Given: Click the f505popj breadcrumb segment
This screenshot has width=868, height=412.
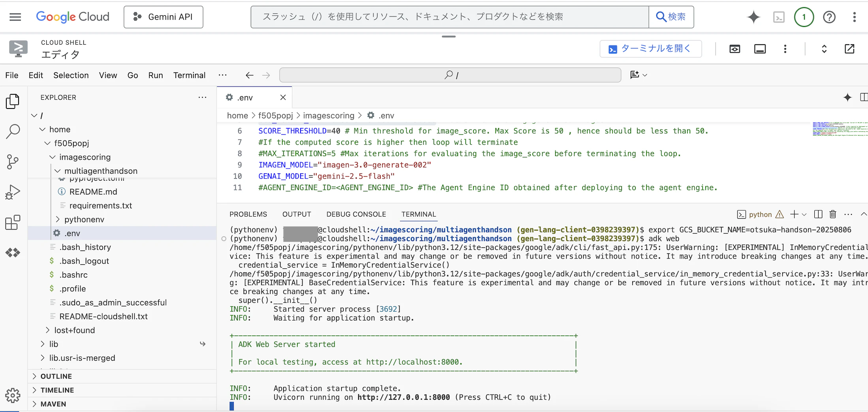Looking at the screenshot, I should coord(276,116).
